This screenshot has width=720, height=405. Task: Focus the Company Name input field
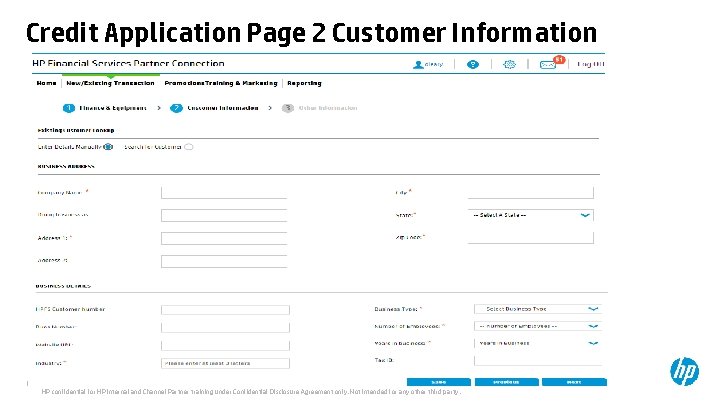224,193
